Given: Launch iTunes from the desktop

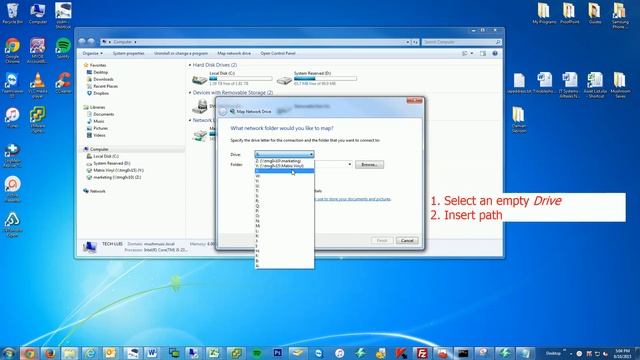Looking at the screenshot, I should click(x=12, y=118).
